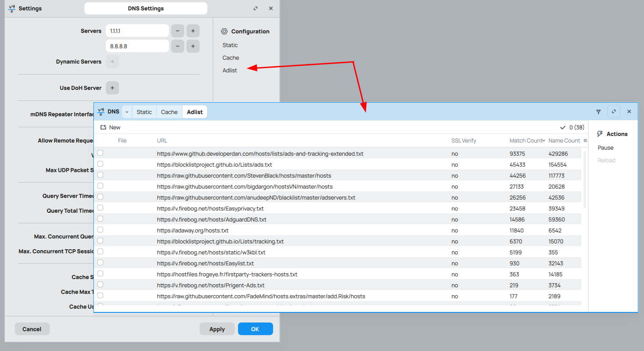Open the Cache tab
The width and height of the screenshot is (644, 351).
[x=169, y=111]
